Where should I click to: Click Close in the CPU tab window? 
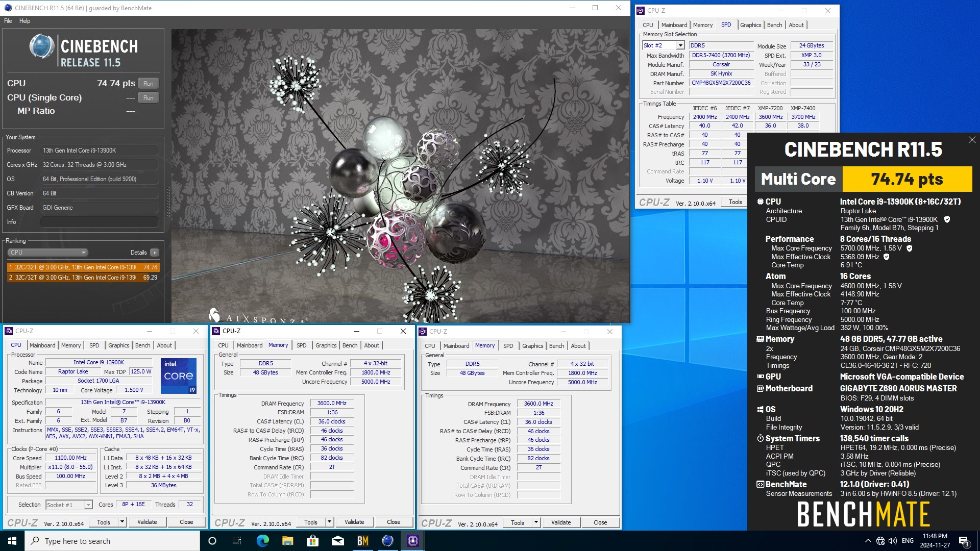click(186, 522)
